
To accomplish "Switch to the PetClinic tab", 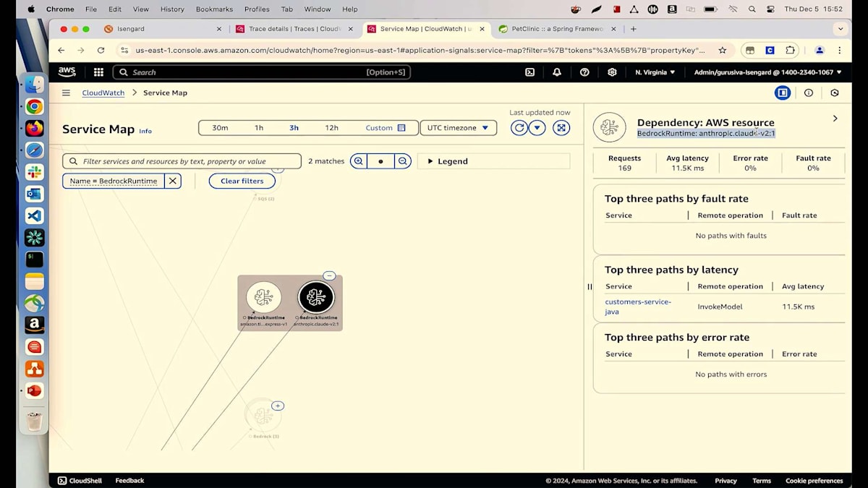I will 557,29.
